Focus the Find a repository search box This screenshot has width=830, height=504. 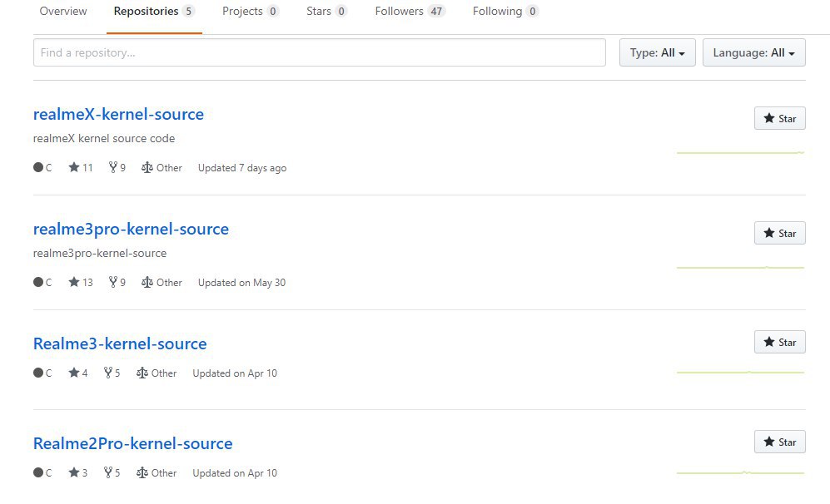tap(319, 52)
